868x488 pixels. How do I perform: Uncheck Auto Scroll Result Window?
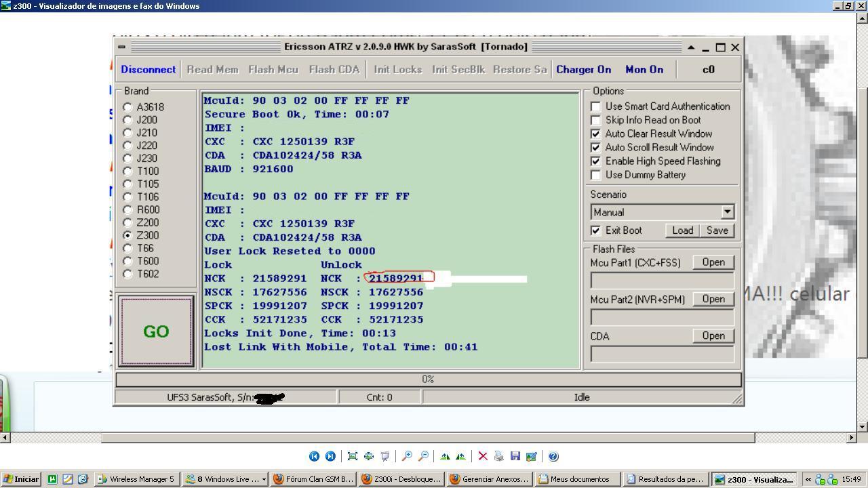pos(595,147)
